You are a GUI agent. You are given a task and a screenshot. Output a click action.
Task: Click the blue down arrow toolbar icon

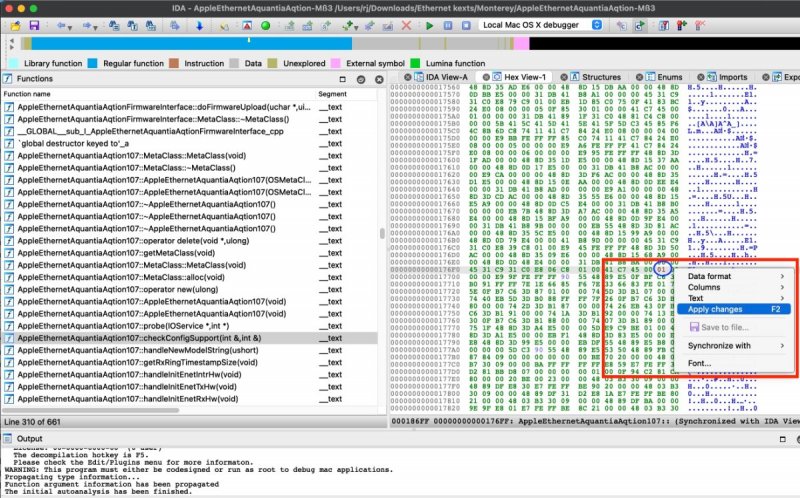coord(199,25)
